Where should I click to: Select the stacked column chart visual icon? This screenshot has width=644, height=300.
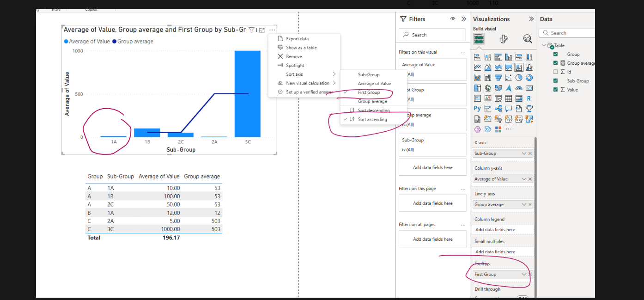488,57
